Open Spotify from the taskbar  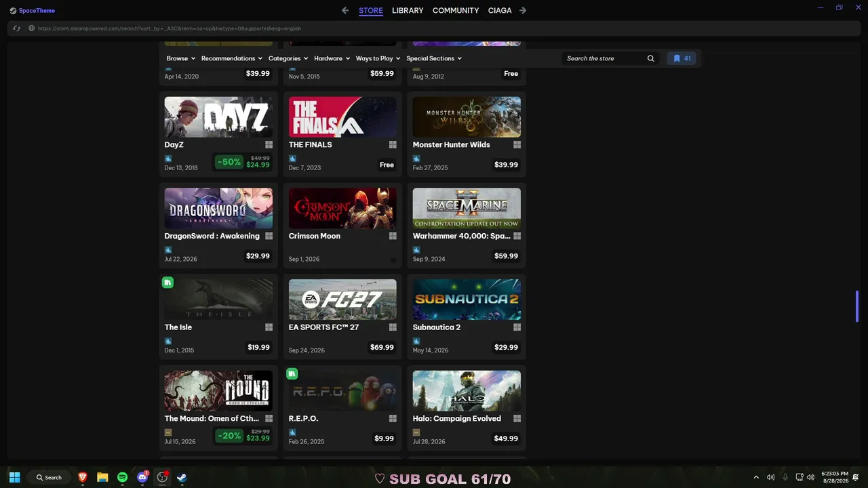(x=122, y=477)
